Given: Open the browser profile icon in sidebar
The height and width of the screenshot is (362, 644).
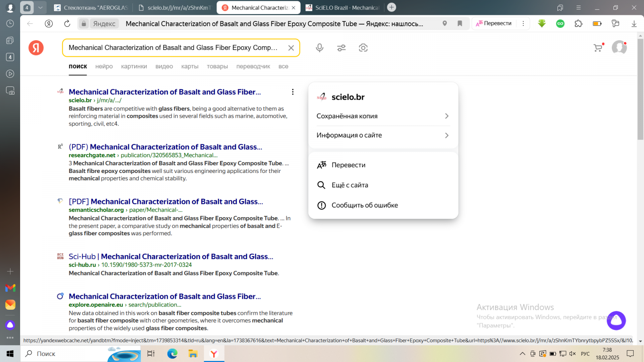Looking at the screenshot, I should (10, 8).
